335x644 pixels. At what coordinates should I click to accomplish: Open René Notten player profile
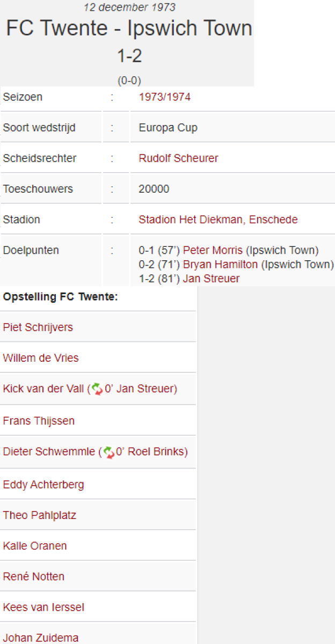(x=34, y=576)
